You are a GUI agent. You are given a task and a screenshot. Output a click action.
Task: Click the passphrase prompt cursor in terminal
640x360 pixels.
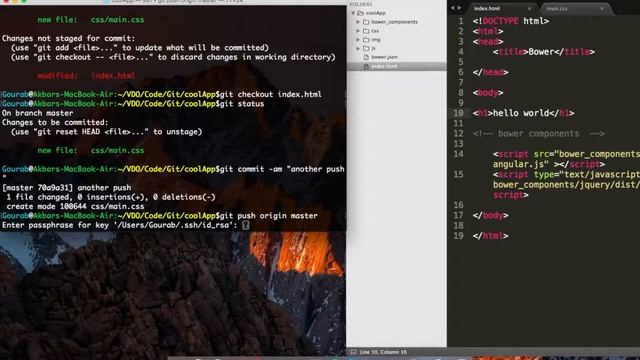246,225
